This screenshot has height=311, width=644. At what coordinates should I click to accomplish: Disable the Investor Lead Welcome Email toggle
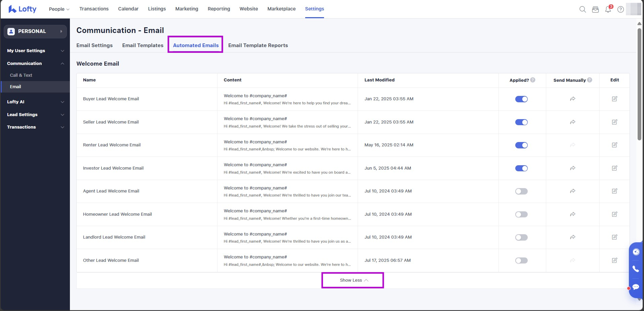click(x=521, y=168)
